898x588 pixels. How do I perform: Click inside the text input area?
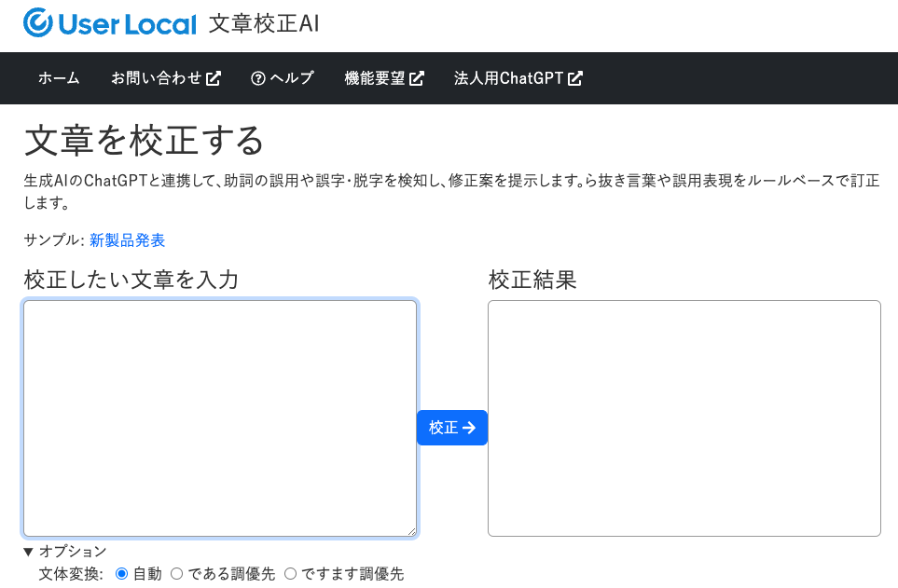[219, 417]
